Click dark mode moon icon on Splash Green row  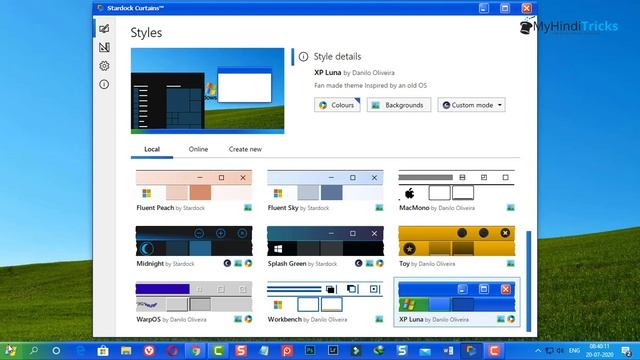click(x=358, y=263)
